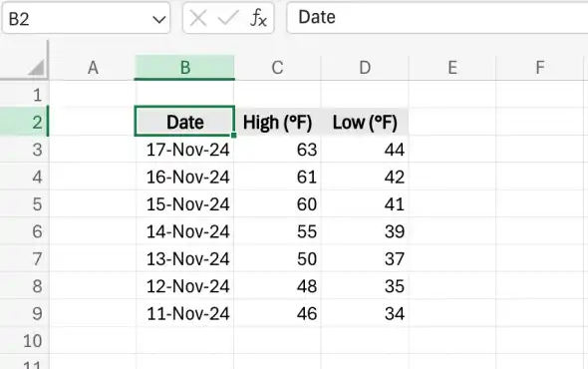
Task: Select the high value 55 cell
Action: (277, 231)
